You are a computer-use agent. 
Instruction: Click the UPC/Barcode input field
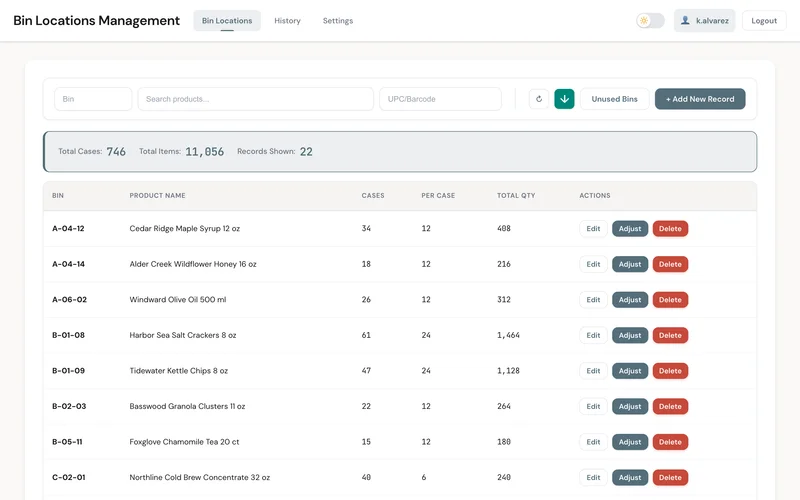tap(440, 99)
